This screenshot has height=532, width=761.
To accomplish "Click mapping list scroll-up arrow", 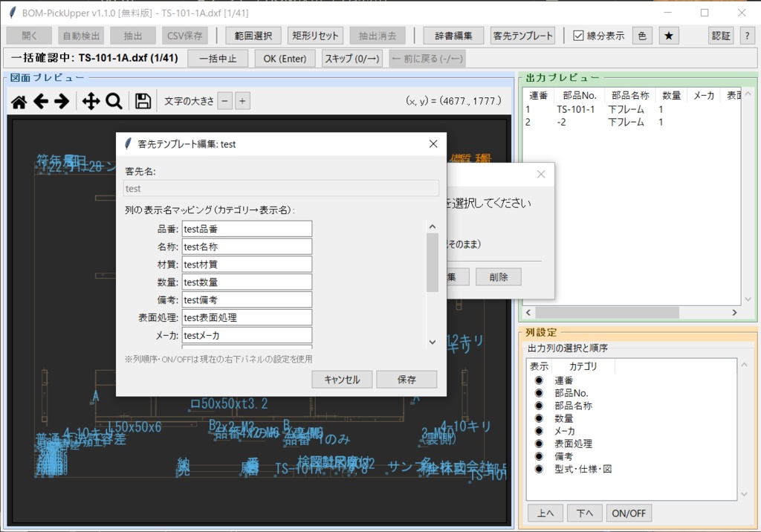I will 433,227.
